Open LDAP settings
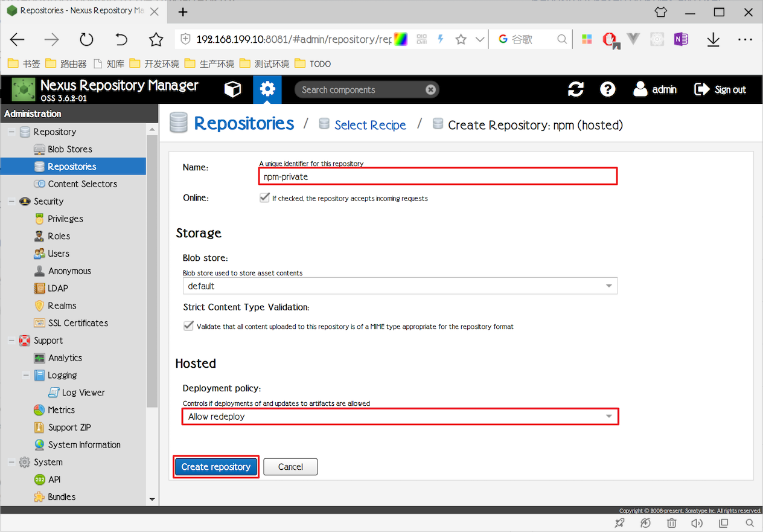The width and height of the screenshot is (763, 532). [58, 289]
